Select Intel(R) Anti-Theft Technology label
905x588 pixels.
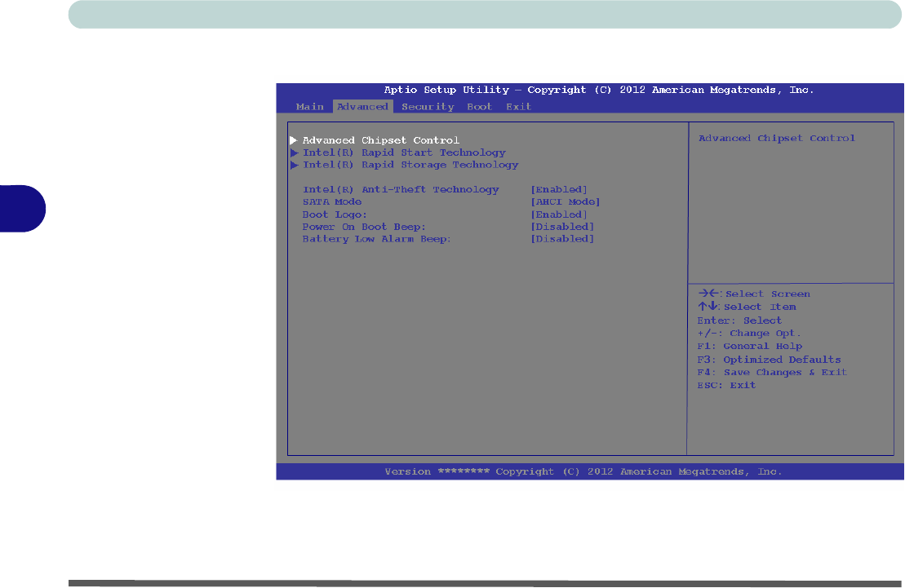click(x=401, y=190)
